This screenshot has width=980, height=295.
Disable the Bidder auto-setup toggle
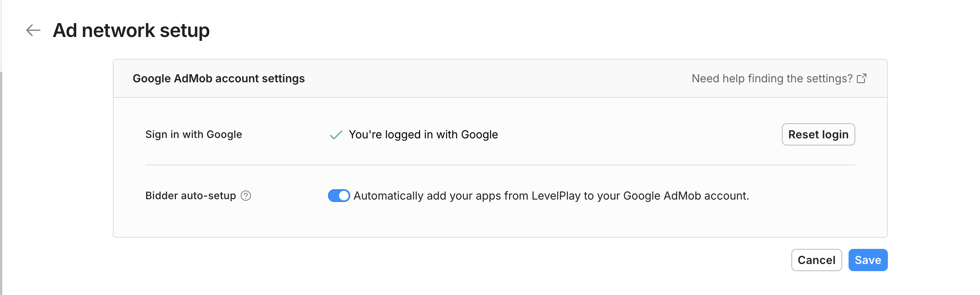339,196
